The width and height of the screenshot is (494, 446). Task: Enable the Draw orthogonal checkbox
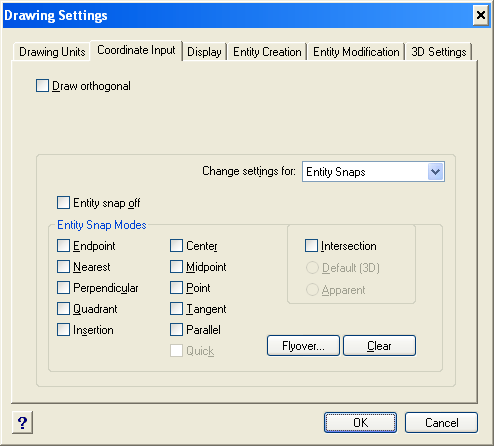[42, 86]
